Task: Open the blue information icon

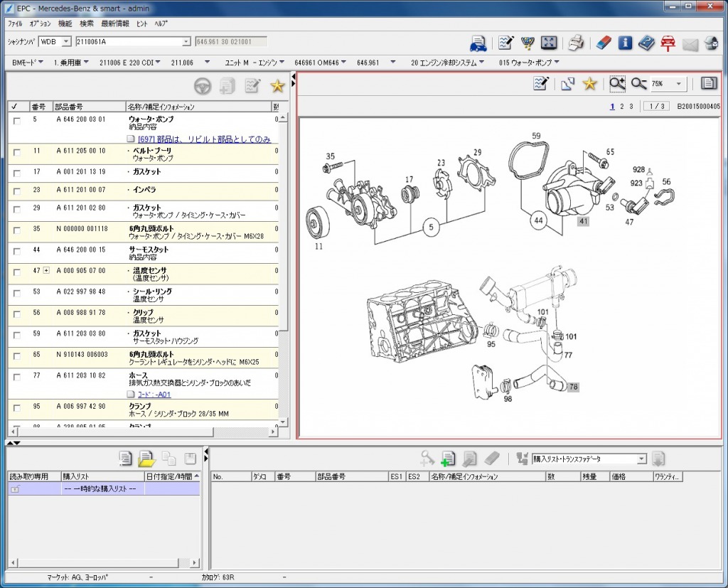Action: click(x=625, y=43)
